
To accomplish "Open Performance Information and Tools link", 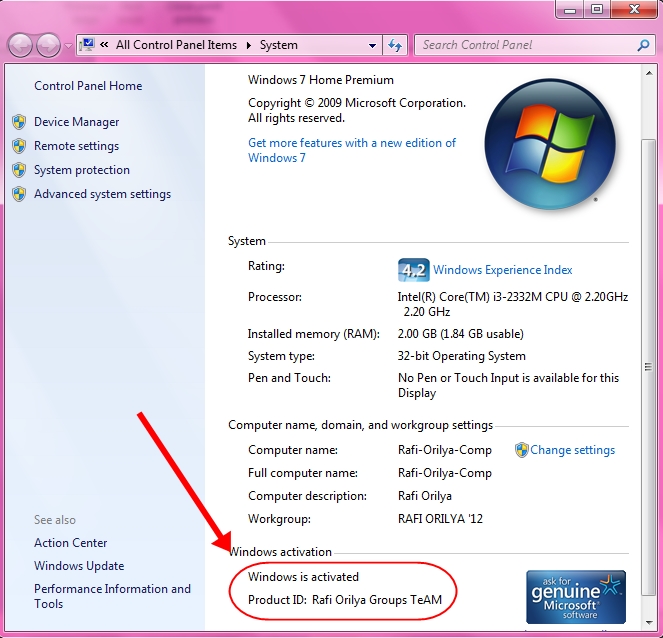I will click(112, 596).
